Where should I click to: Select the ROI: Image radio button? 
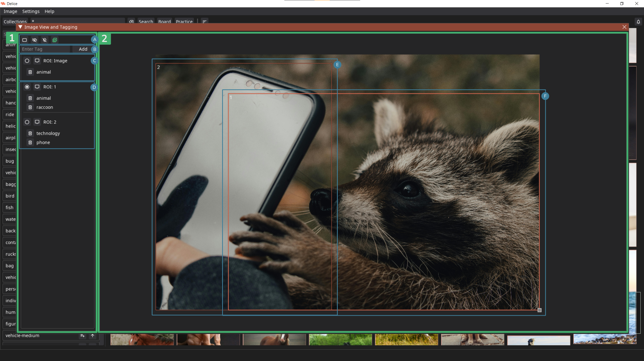27,61
